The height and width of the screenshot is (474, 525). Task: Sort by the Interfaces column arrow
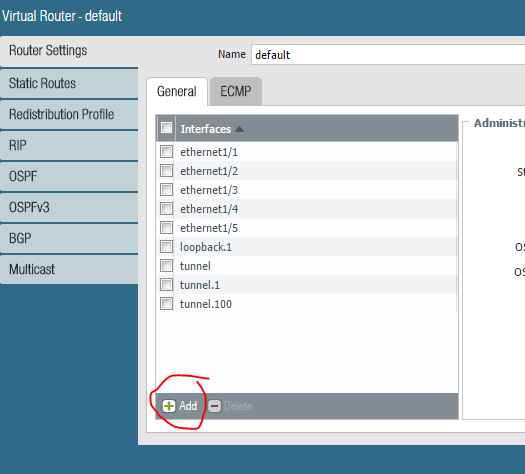click(x=239, y=129)
